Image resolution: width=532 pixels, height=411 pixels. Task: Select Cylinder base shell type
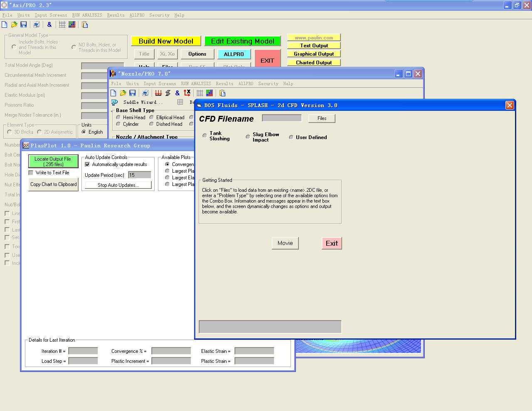click(x=118, y=124)
